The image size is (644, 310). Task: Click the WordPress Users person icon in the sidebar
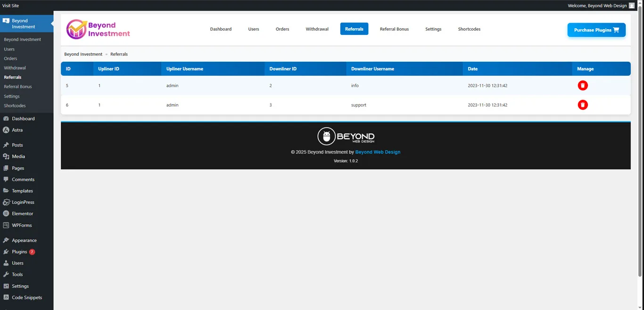(6, 263)
